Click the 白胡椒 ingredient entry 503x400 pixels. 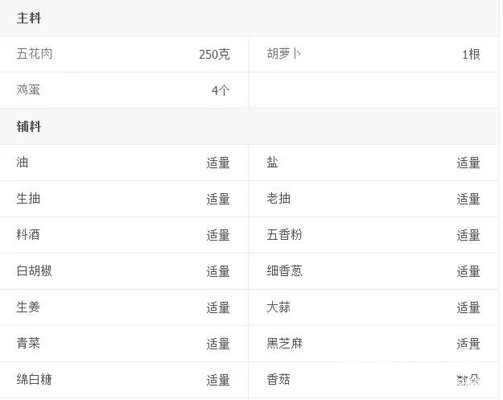[x=34, y=271]
